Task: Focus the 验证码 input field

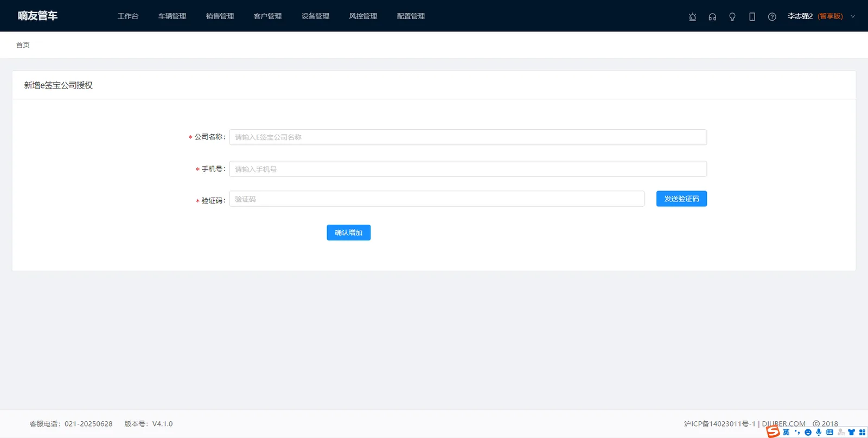Action: point(437,199)
